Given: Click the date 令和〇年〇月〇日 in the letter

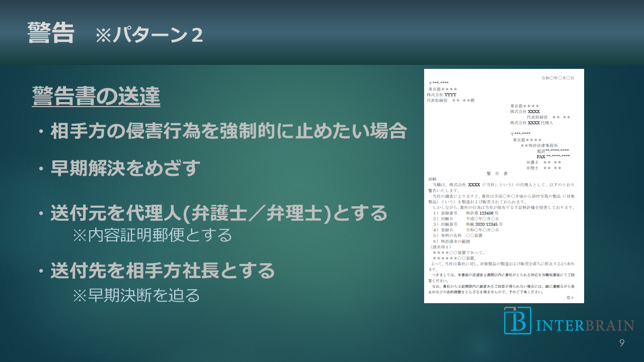Looking at the screenshot, I should pos(557,78).
